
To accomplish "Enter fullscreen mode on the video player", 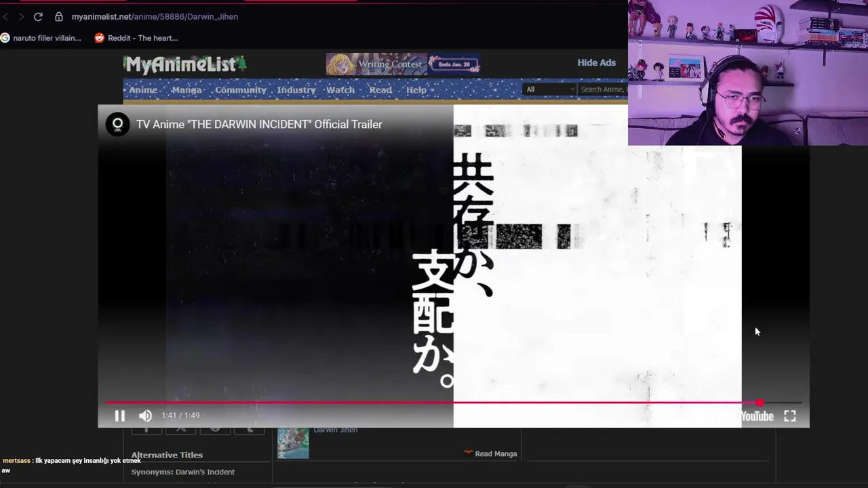I will pyautogui.click(x=790, y=416).
